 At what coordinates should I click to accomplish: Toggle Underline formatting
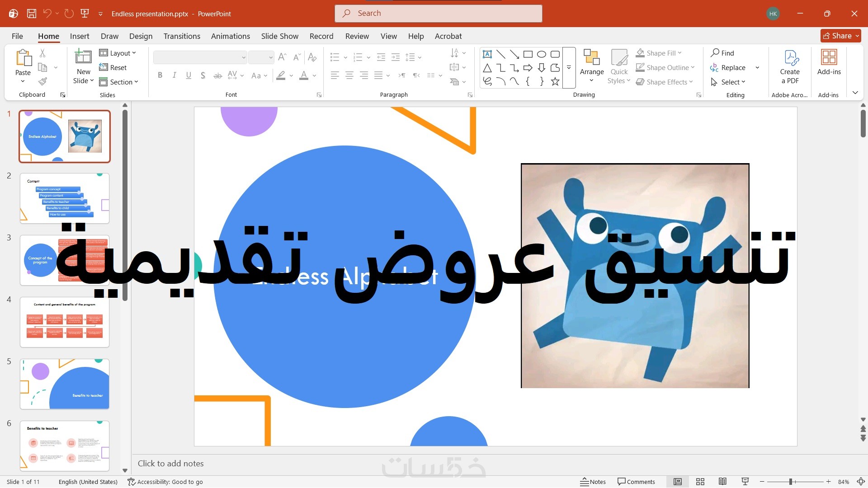coord(189,75)
